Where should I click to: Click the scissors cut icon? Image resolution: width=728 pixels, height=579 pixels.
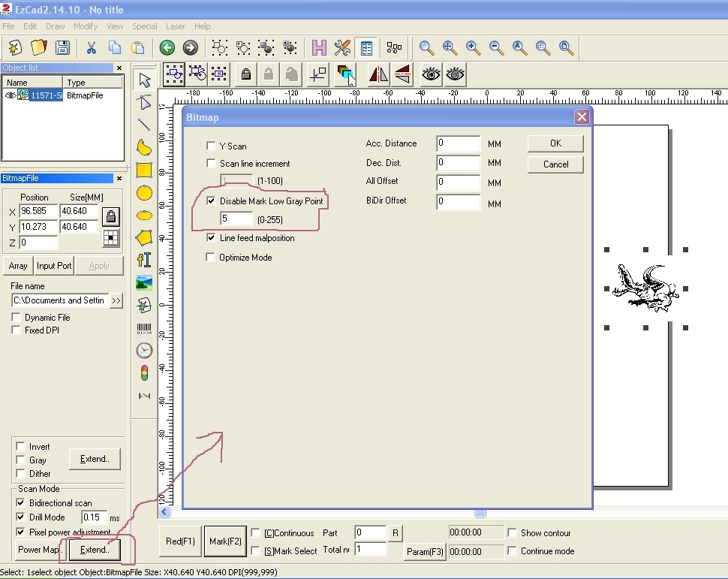pos(91,48)
